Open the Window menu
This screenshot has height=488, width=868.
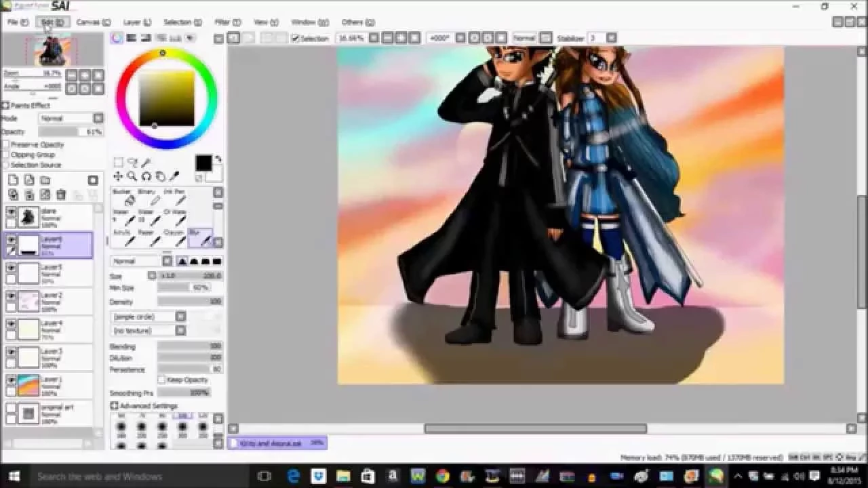[310, 22]
